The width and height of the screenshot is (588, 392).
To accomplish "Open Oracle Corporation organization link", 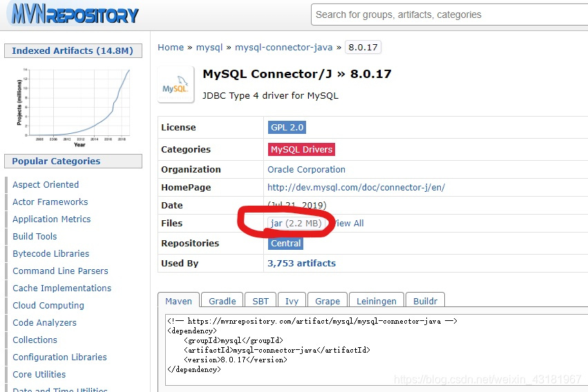I will click(306, 170).
